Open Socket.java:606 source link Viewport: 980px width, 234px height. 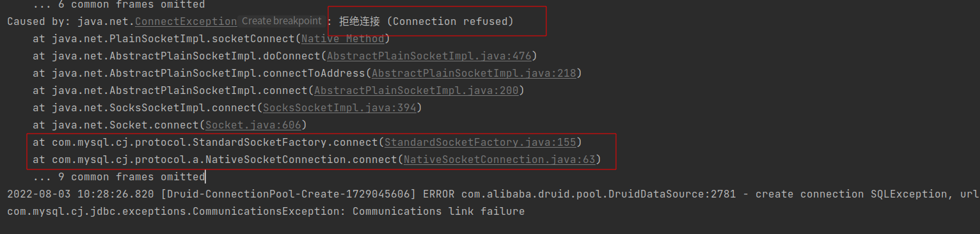[x=253, y=125]
